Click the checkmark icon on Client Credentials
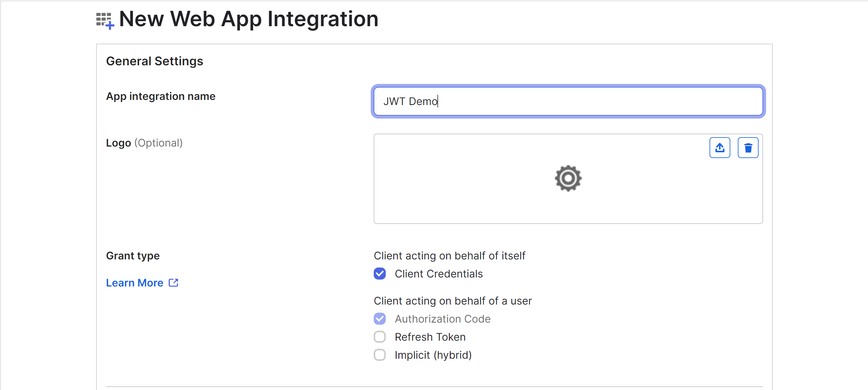Image resolution: width=868 pixels, height=390 pixels. (380, 274)
